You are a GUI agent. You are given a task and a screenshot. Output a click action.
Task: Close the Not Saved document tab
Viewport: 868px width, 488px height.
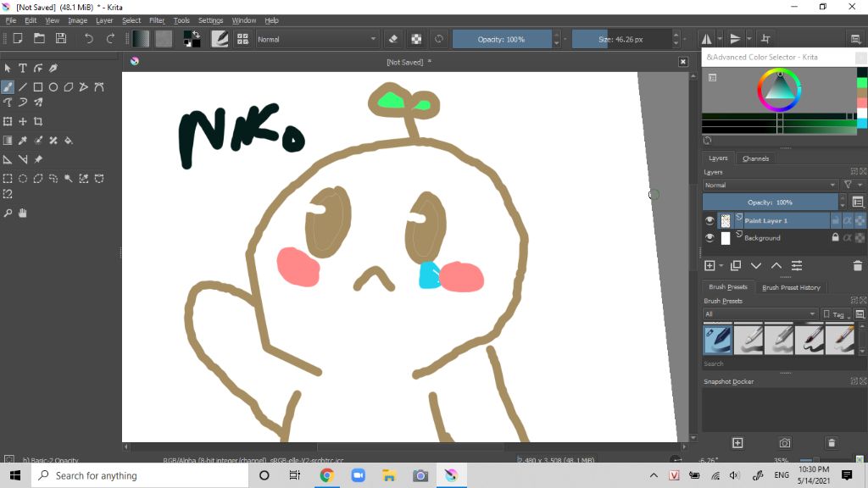[683, 62]
